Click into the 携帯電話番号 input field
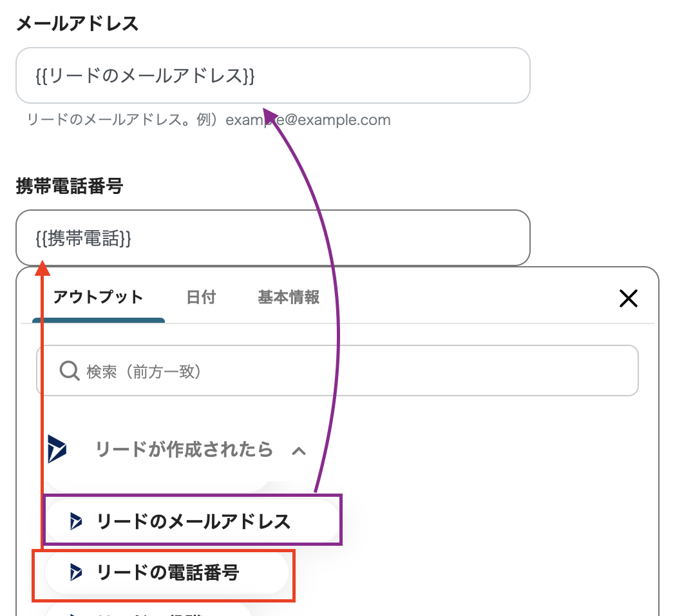The width and height of the screenshot is (693, 616). [322, 238]
